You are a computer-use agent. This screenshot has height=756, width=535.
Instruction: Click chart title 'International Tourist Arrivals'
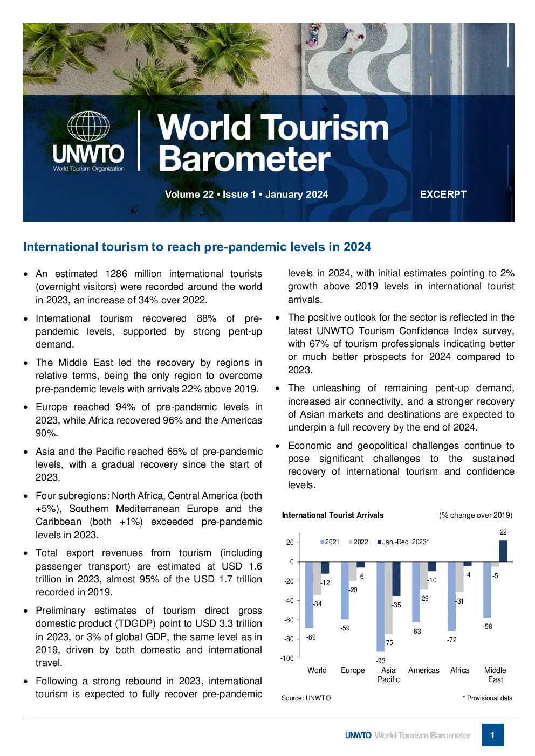333,515
